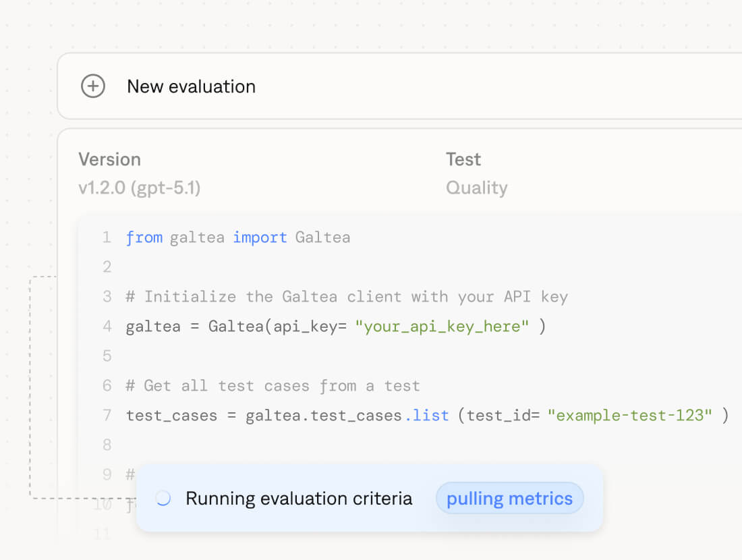Viewport: 742px width, 560px height.
Task: Click line number 4 in code gutter
Action: [x=107, y=327]
